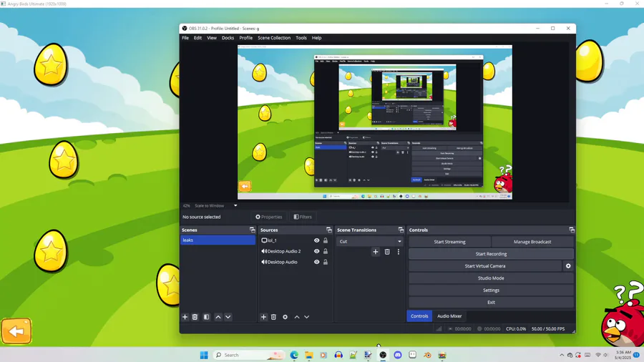Image resolution: width=644 pixels, height=362 pixels.
Task: Open the taskbar clock and date
Action: (x=623, y=355)
